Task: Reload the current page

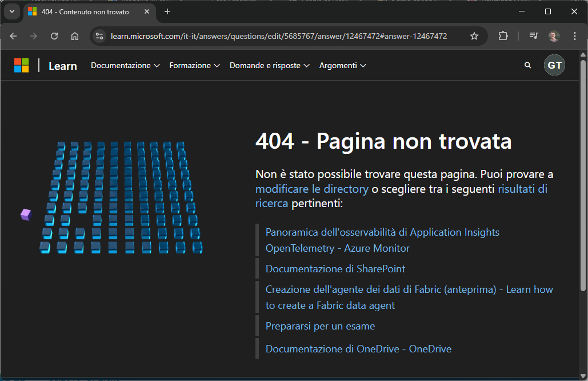Action: pos(54,36)
